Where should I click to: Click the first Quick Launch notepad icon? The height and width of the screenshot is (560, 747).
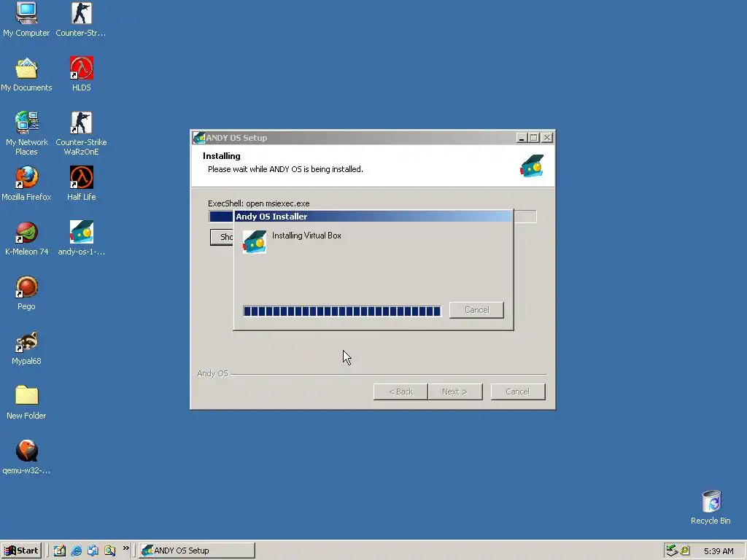60,551
